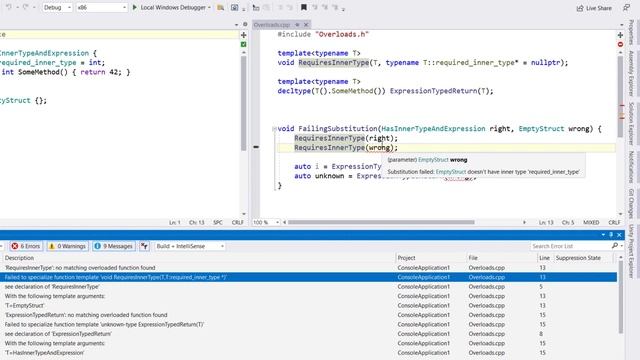This screenshot has width=640, height=360.
Task: Toggle the 0 Warnings filter
Action: (x=67, y=246)
